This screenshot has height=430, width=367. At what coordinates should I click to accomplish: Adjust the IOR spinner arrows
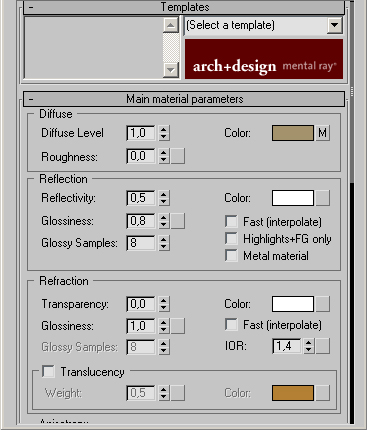coord(309,346)
